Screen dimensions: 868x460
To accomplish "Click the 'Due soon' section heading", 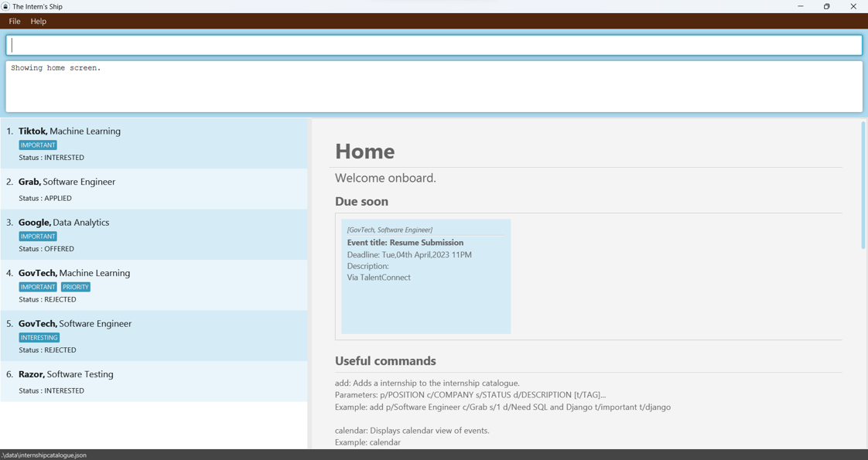I will click(361, 201).
